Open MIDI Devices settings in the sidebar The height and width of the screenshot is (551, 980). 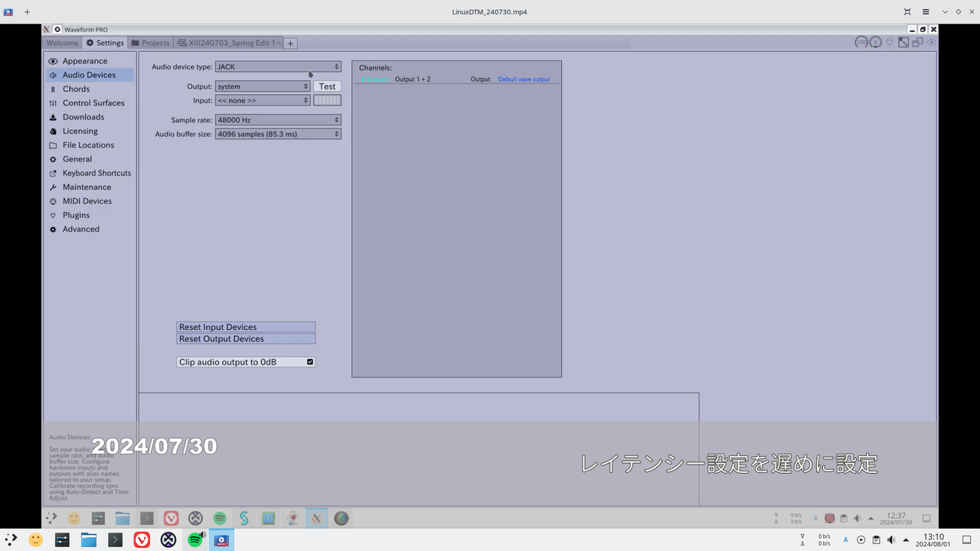87,201
